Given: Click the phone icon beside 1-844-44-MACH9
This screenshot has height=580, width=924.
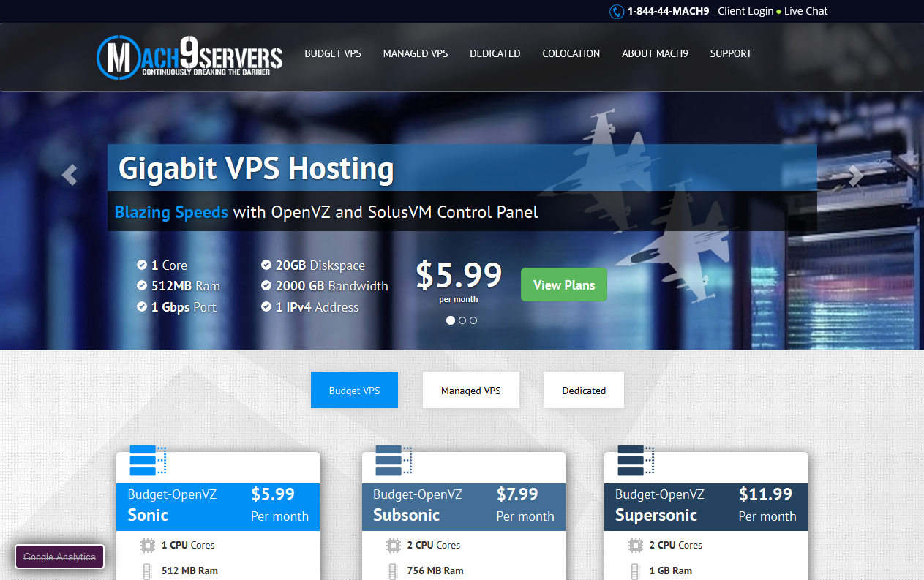Looking at the screenshot, I should [x=617, y=12].
